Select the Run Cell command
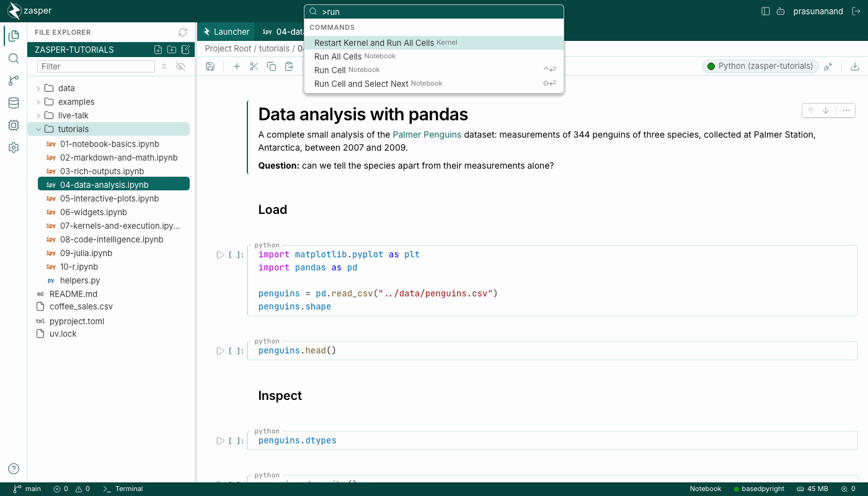 pos(434,70)
